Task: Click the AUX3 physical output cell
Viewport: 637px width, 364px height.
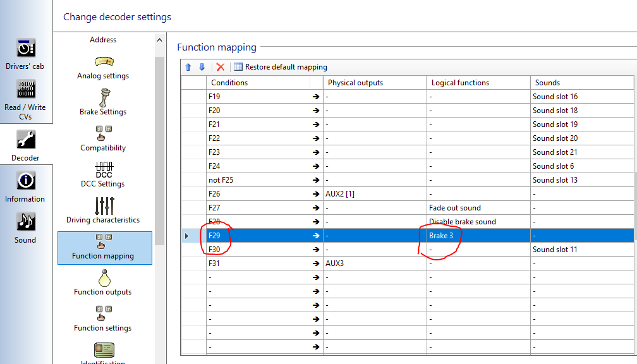Action: pos(375,264)
